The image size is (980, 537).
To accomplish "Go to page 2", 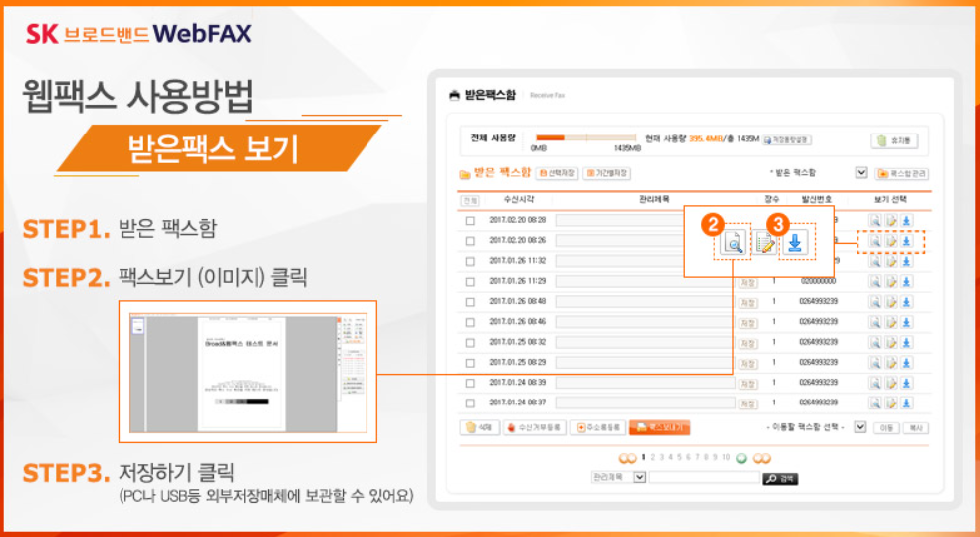I will pyautogui.click(x=653, y=457).
